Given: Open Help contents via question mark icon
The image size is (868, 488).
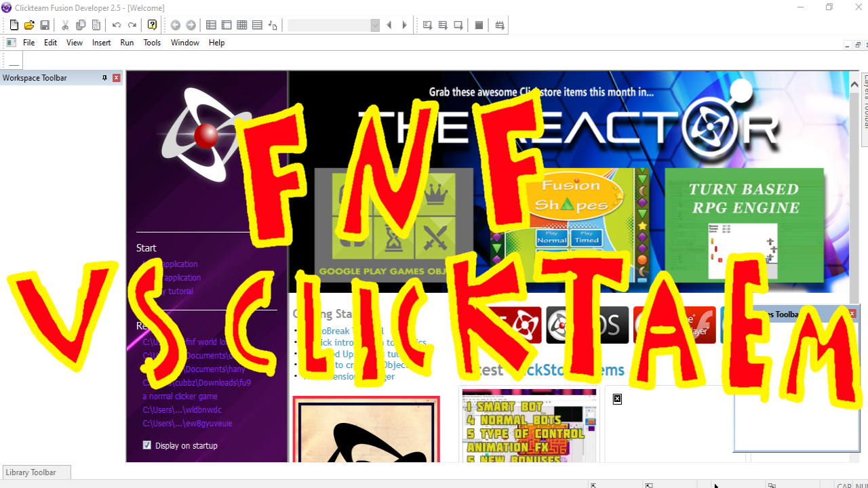Looking at the screenshot, I should (152, 25).
